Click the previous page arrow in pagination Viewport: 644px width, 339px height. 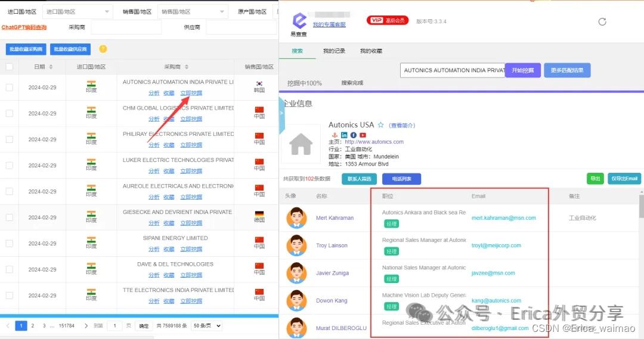coord(8,325)
